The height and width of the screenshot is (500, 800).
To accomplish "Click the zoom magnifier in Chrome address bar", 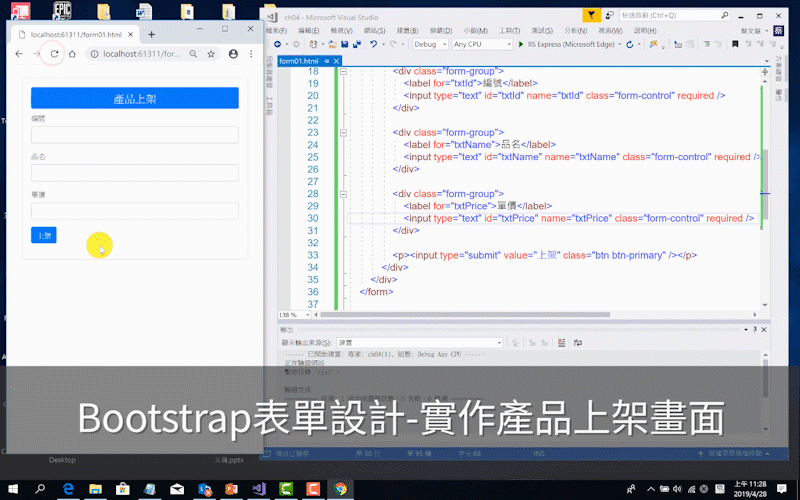I will (x=193, y=54).
